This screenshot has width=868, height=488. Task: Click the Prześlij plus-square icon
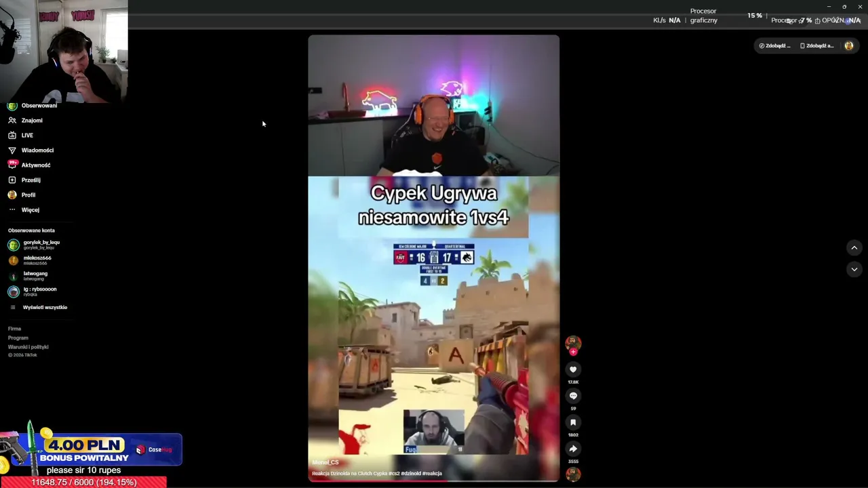coord(12,180)
